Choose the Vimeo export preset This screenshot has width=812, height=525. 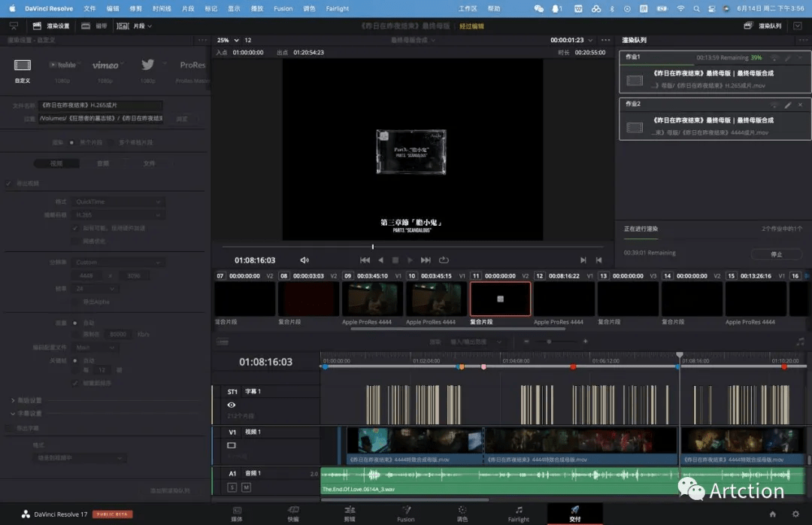tap(105, 65)
